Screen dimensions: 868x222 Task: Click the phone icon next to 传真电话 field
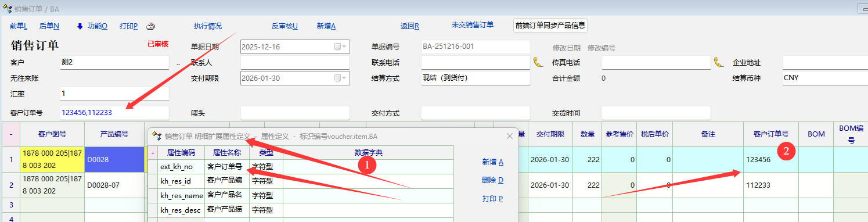pos(718,62)
